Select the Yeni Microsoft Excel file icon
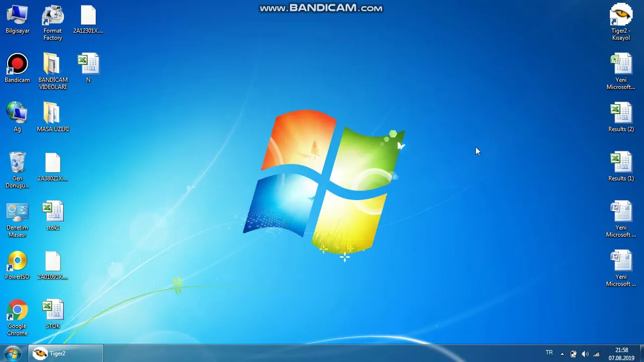 coord(621,71)
